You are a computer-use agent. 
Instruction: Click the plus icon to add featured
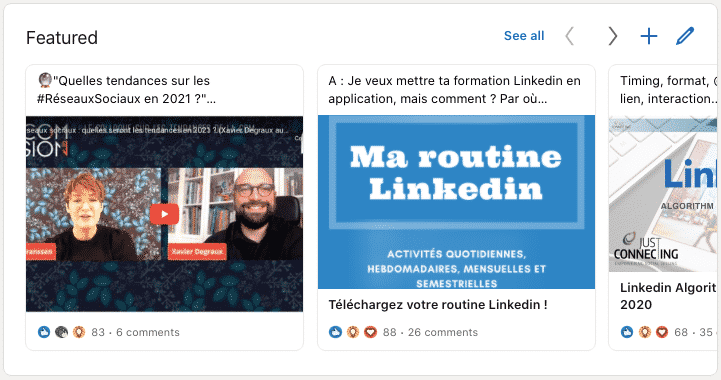point(649,36)
